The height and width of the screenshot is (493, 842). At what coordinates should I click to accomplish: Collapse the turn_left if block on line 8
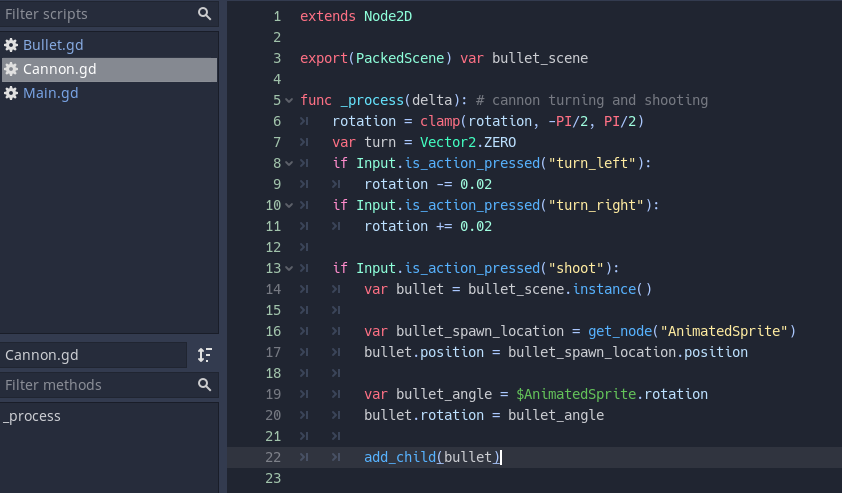click(289, 163)
